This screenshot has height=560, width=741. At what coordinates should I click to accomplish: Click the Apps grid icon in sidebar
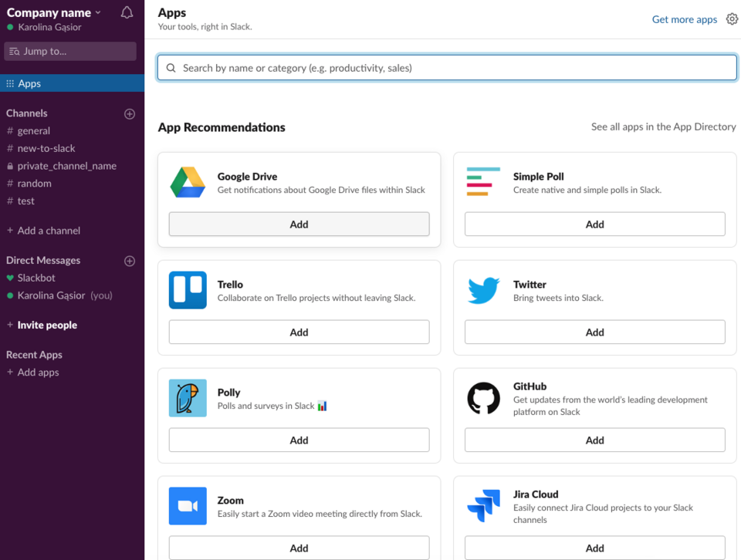point(10,83)
